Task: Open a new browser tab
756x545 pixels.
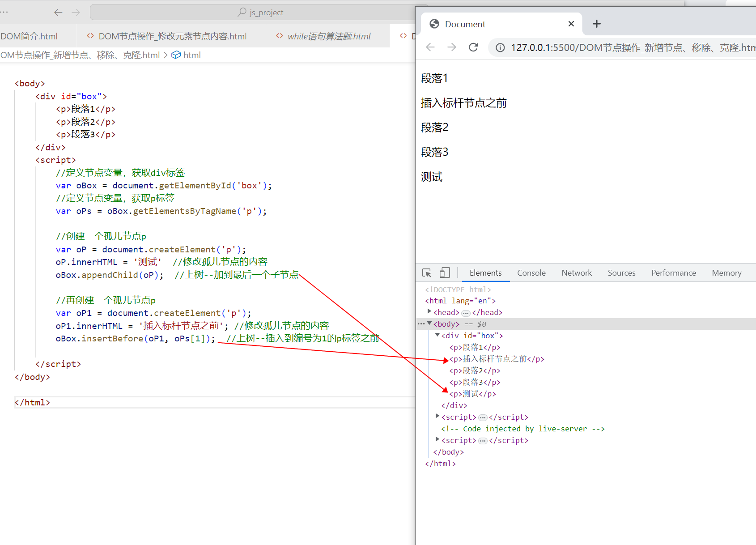Action: 597,24
